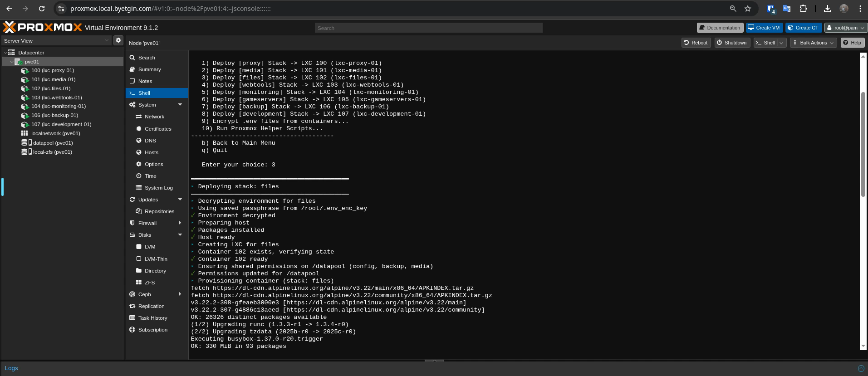The image size is (868, 376).
Task: Click the Help button
Action: click(x=852, y=43)
